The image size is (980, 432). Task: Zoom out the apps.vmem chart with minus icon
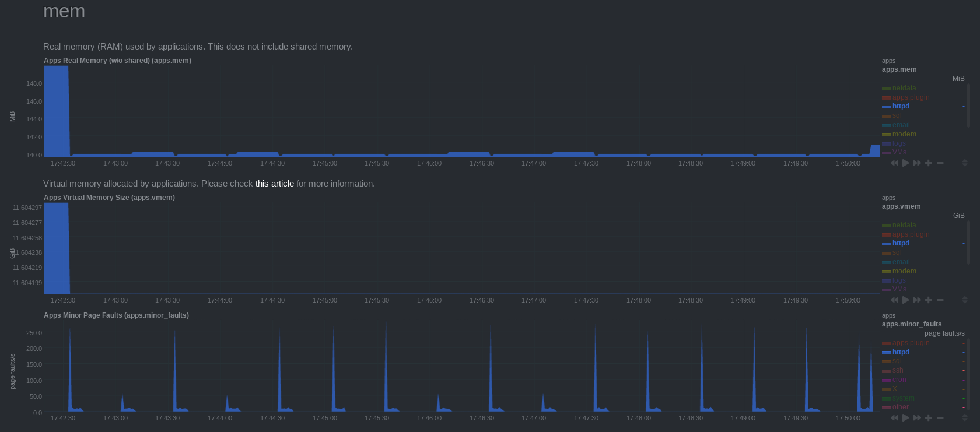point(940,300)
